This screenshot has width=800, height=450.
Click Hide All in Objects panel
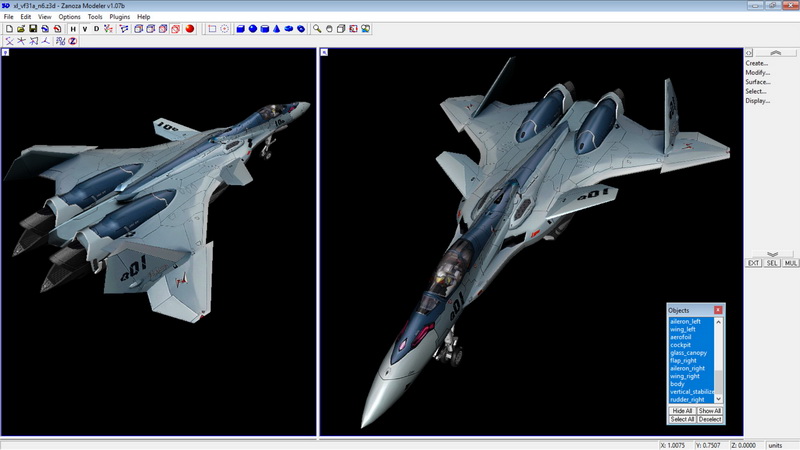point(682,411)
